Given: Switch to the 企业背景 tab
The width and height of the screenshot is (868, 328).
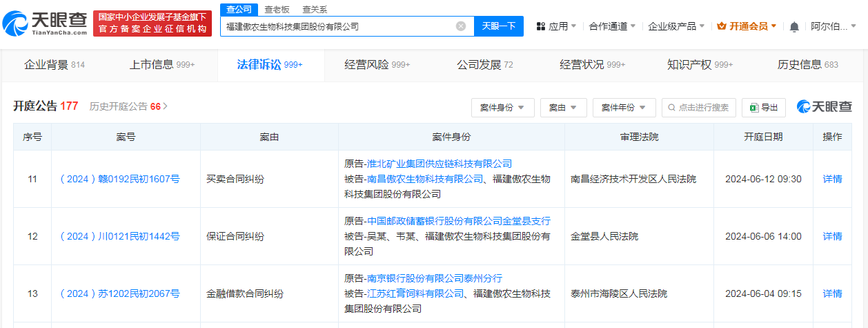Looking at the screenshot, I should tap(55, 65).
